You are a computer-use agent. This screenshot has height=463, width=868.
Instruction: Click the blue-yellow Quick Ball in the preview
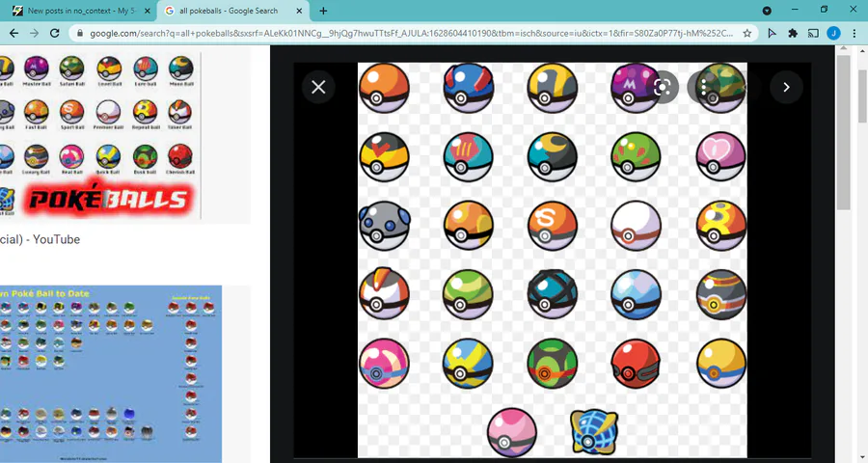(468, 364)
